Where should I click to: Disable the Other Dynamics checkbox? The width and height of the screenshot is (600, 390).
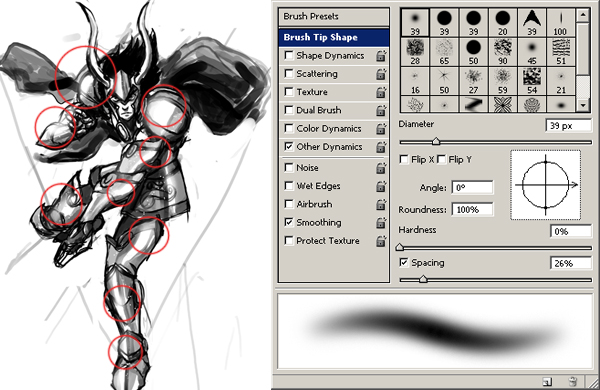289,146
